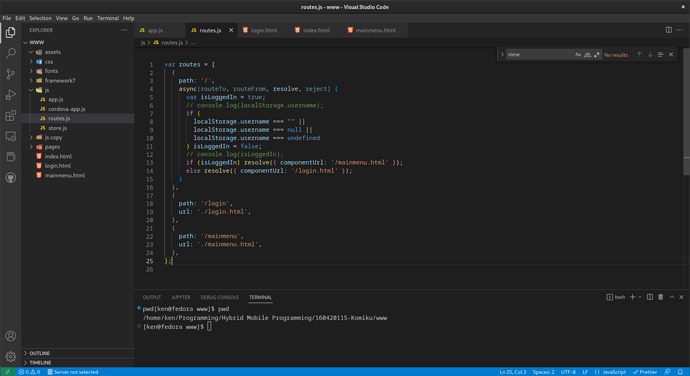Expand the fonts folder
Viewport: 690px width, 376px height.
31,71
